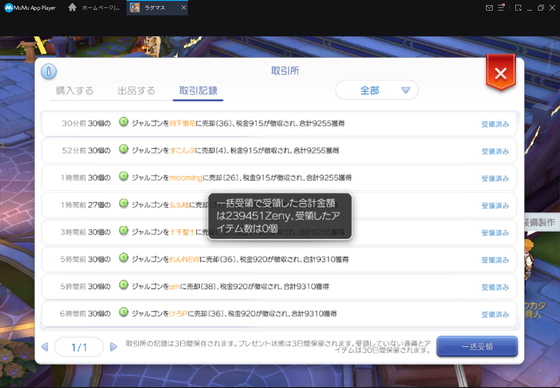Image resolution: width=560 pixels, height=388 pixels.
Task: Click 受領済み on the 6時間前 row
Action: coord(495,314)
